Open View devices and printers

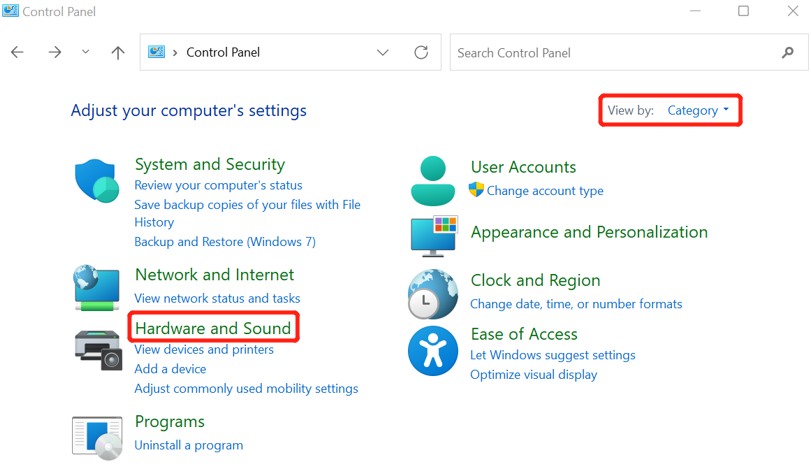[x=203, y=350]
